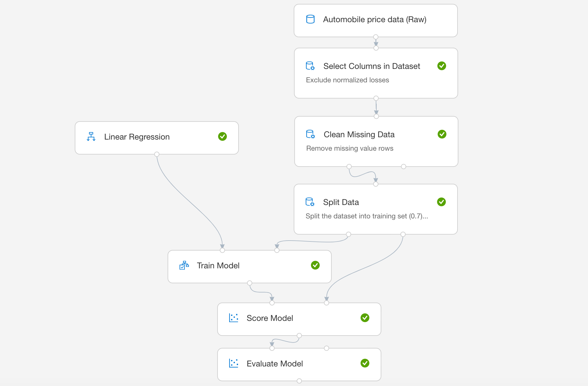
Task: Select the Evaluate Model title
Action: [275, 364]
